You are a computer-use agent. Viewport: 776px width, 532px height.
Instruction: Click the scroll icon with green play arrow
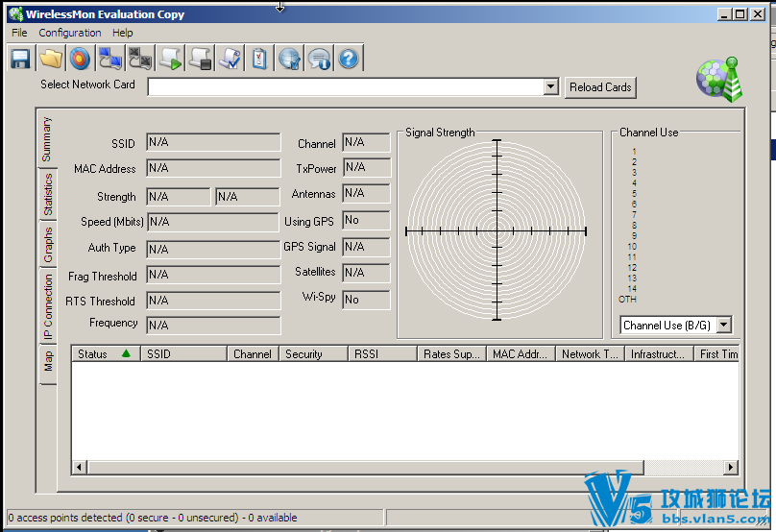coord(170,59)
